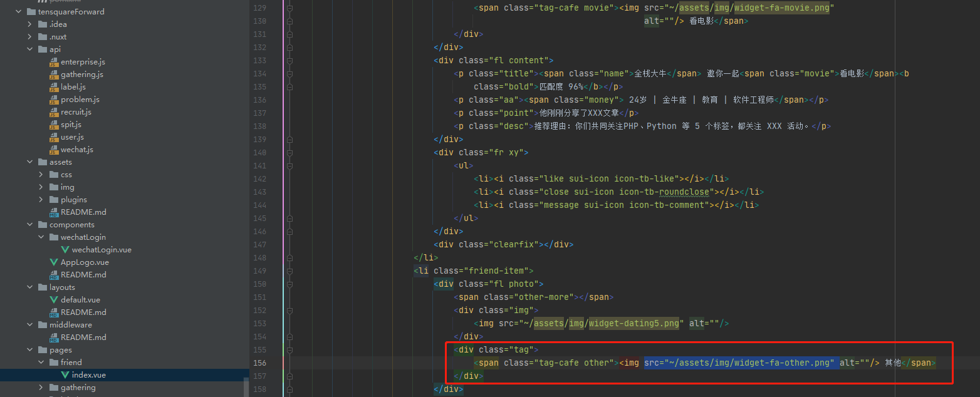Click line number 156 in the gutter
The height and width of the screenshot is (397, 980).
tap(259, 363)
